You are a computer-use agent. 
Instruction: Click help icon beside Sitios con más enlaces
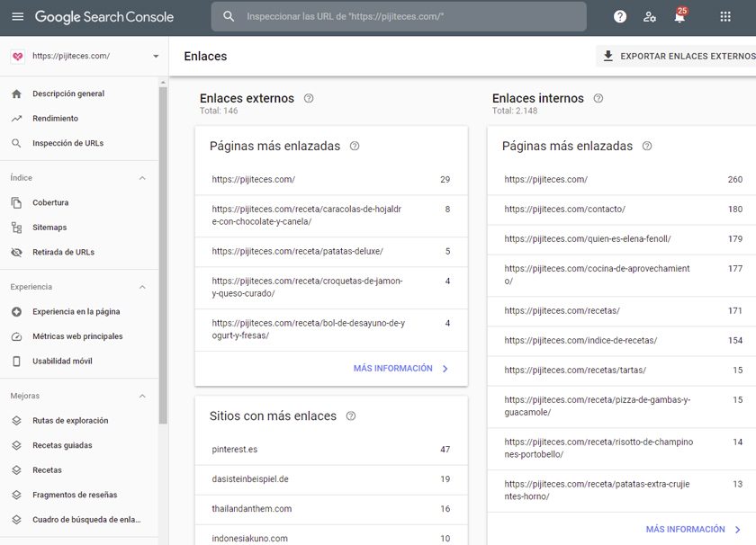[351, 415]
